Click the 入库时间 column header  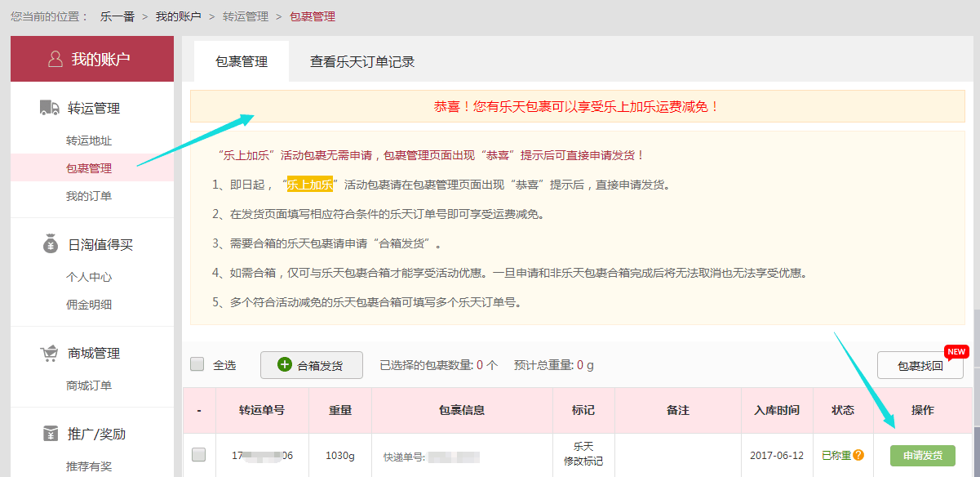[777, 410]
